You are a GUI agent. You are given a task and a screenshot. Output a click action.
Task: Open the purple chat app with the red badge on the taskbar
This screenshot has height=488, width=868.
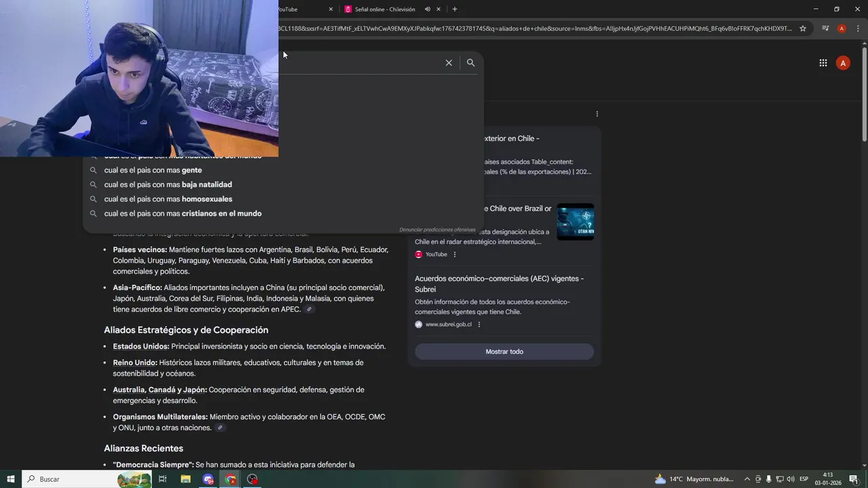pyautogui.click(x=208, y=479)
